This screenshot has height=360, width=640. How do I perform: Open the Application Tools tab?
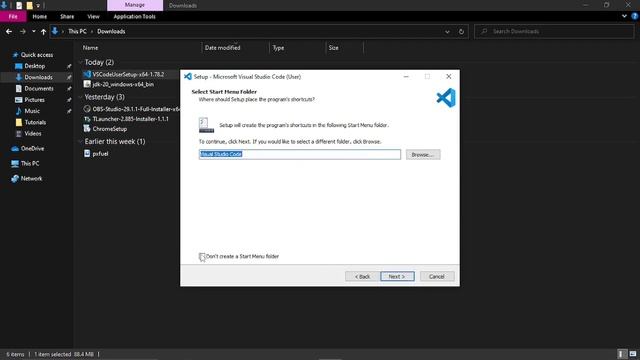coord(134,16)
